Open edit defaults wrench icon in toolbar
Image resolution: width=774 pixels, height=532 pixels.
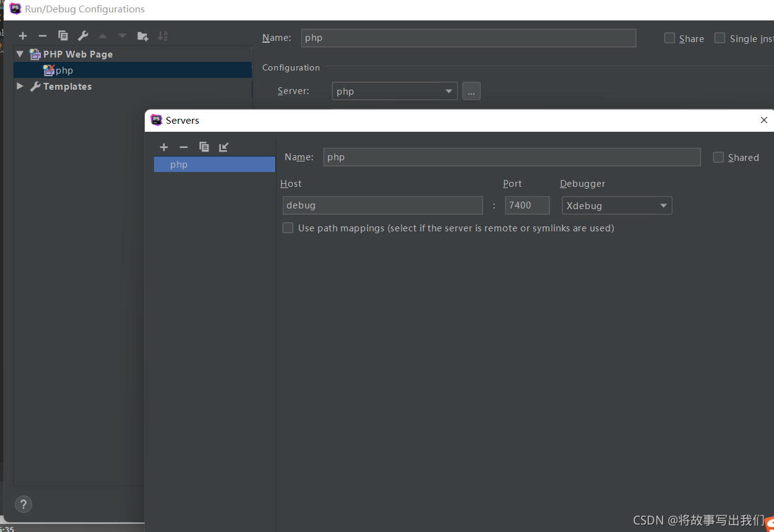83,36
